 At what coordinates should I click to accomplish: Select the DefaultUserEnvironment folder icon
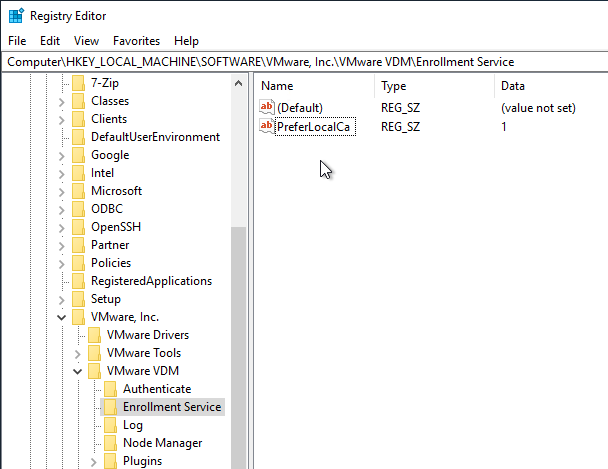[78, 137]
